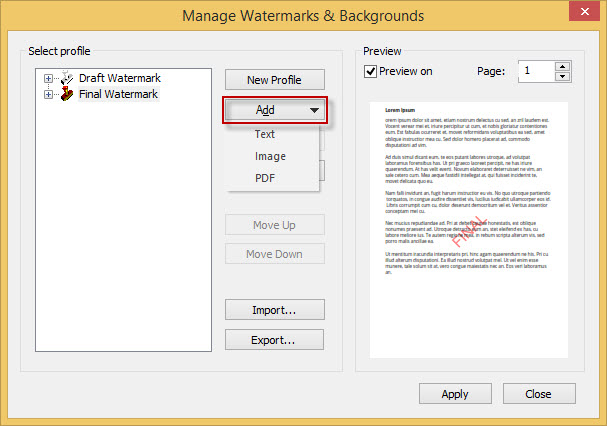
Task: Select the Draft Watermark profile label
Action: click(120, 78)
